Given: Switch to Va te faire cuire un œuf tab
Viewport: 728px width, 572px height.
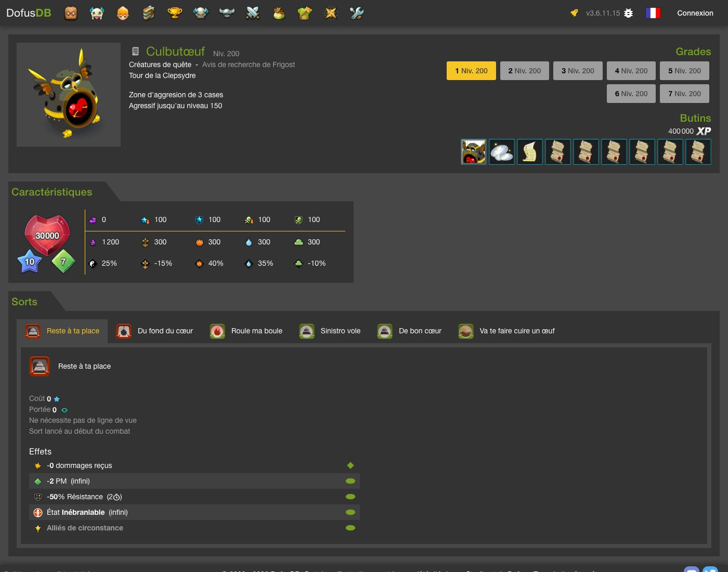Looking at the screenshot, I should point(507,331).
